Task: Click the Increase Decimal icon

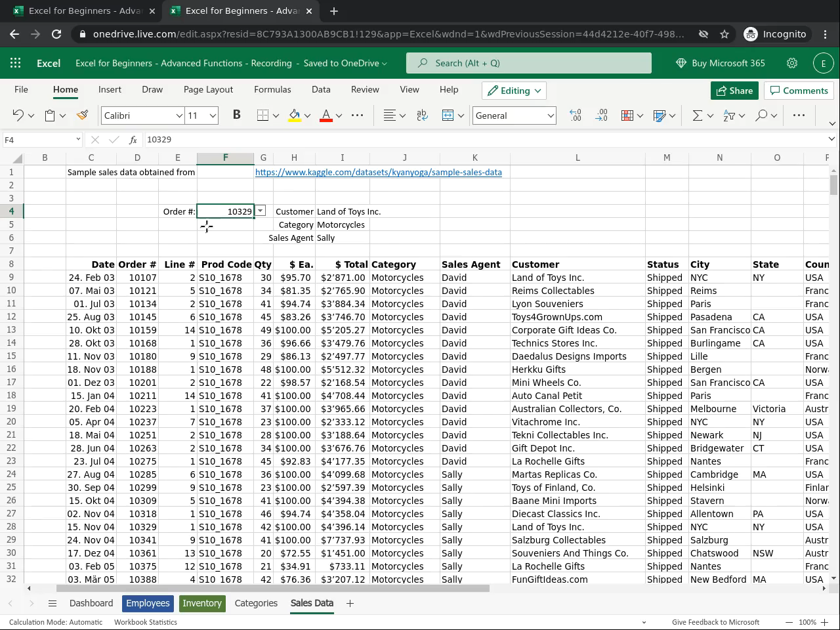Action: coord(576,115)
